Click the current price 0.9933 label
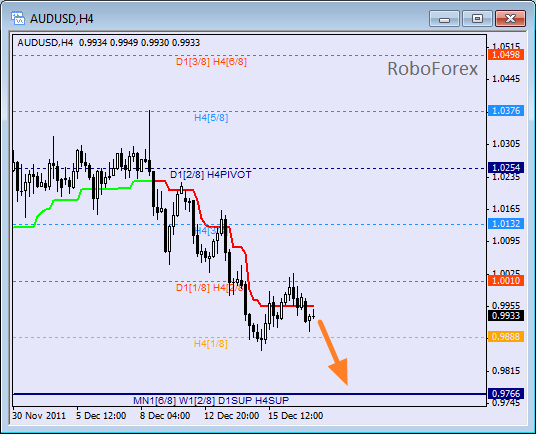This screenshot has width=536, height=434. [x=506, y=315]
